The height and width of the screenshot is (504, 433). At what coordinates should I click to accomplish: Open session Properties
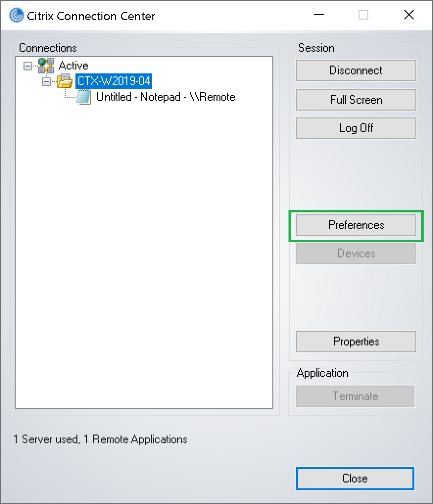(356, 342)
